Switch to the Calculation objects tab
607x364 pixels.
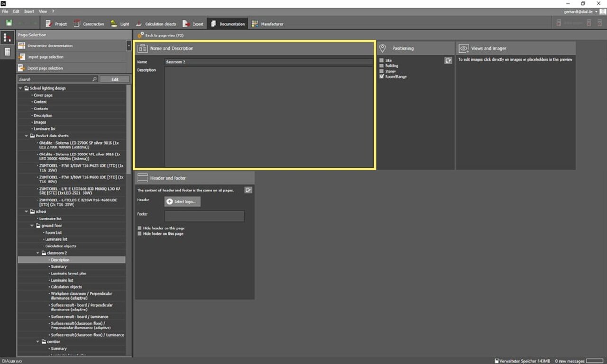tap(156, 24)
